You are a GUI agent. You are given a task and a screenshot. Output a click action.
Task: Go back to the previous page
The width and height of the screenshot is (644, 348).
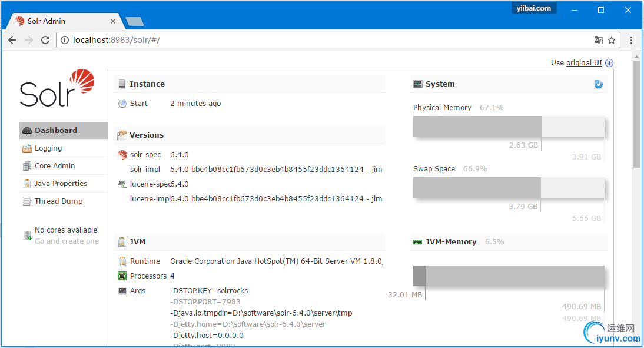(x=12, y=40)
